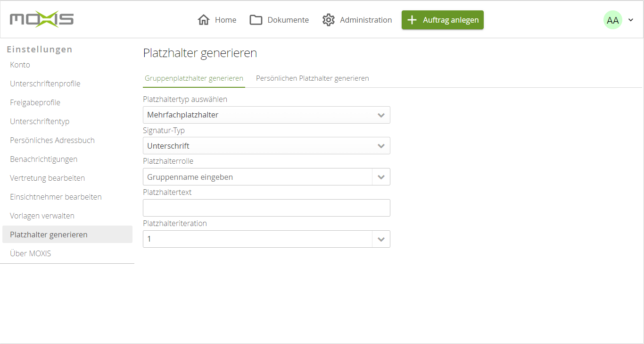Select Vertretung bearbeiten in settings
Viewport: 644px width, 344px height.
coord(47,178)
